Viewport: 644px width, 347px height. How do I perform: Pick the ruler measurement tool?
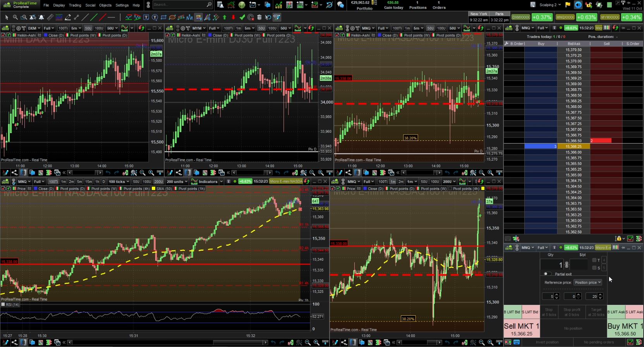50,17
